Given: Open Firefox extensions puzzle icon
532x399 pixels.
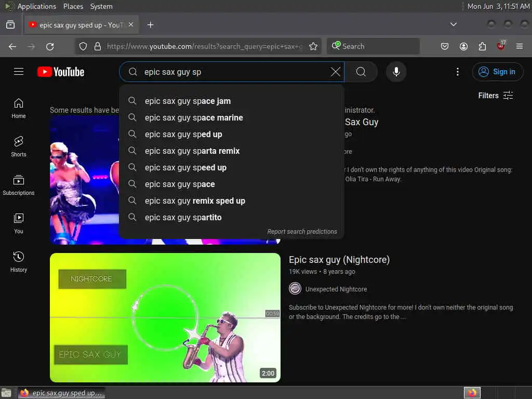Looking at the screenshot, I should (x=482, y=46).
